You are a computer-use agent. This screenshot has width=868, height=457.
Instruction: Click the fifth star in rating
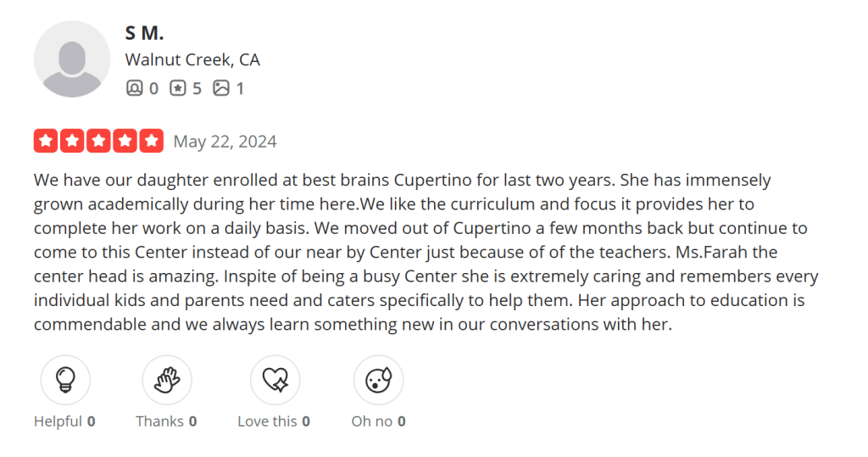(151, 142)
